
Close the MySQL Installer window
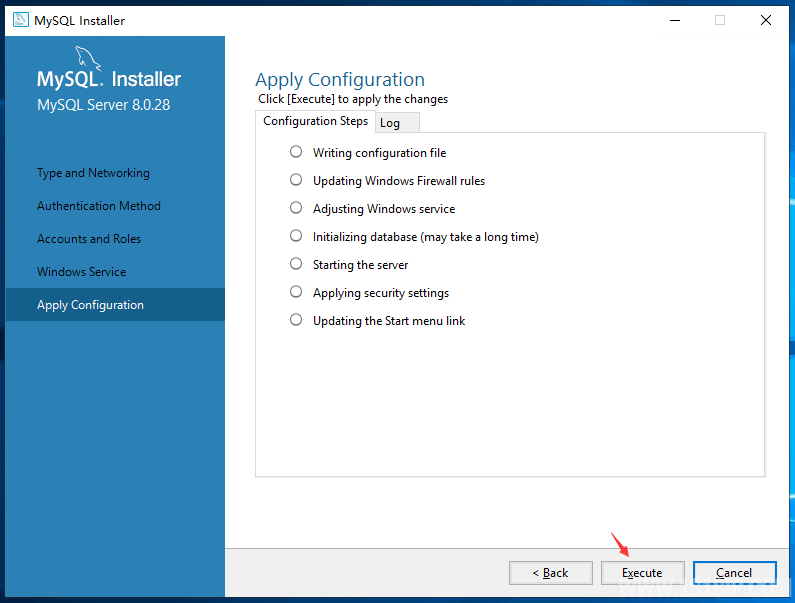coord(766,20)
